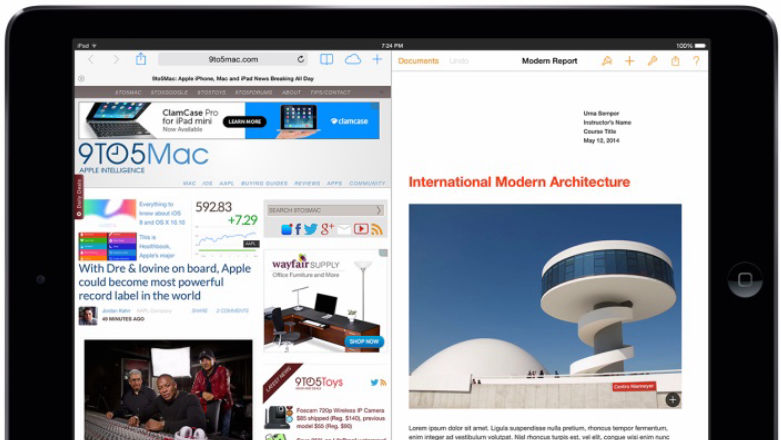Tap the plus button on architecture photo
Screen dimensions: 781x440
[672, 400]
